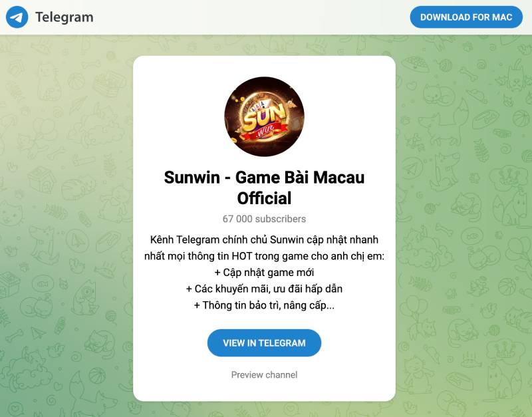This screenshot has height=417, width=532.
Task: Click DOWNLOAD FOR MAC button
Action: (465, 17)
